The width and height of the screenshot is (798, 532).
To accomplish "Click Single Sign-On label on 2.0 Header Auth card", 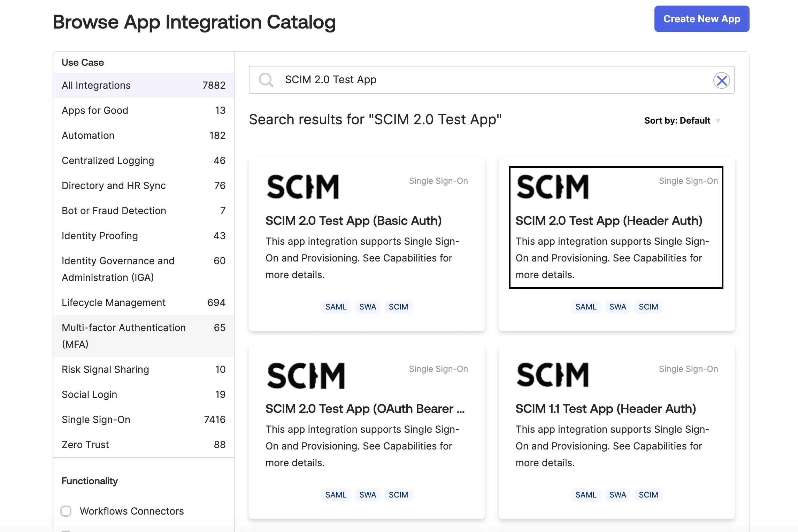I will tap(688, 181).
